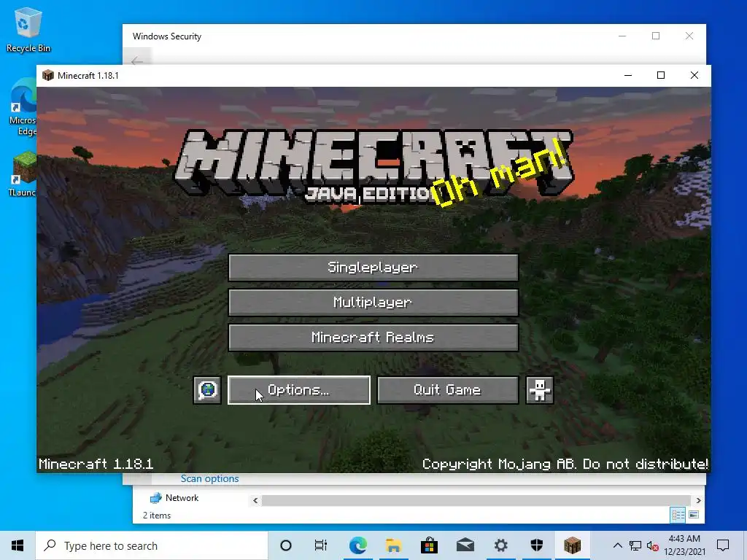The height and width of the screenshot is (560, 747).
Task: Close the Minecraft window
Action: coord(694,75)
